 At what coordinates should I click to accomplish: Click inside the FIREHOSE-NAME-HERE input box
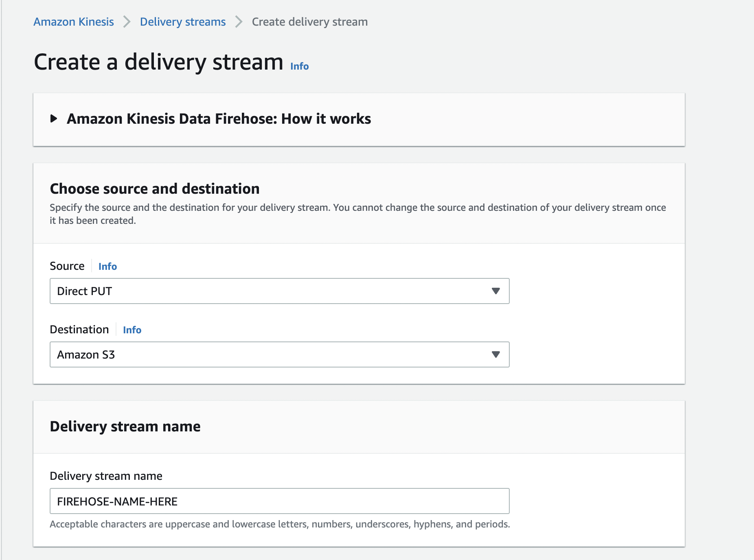click(279, 501)
